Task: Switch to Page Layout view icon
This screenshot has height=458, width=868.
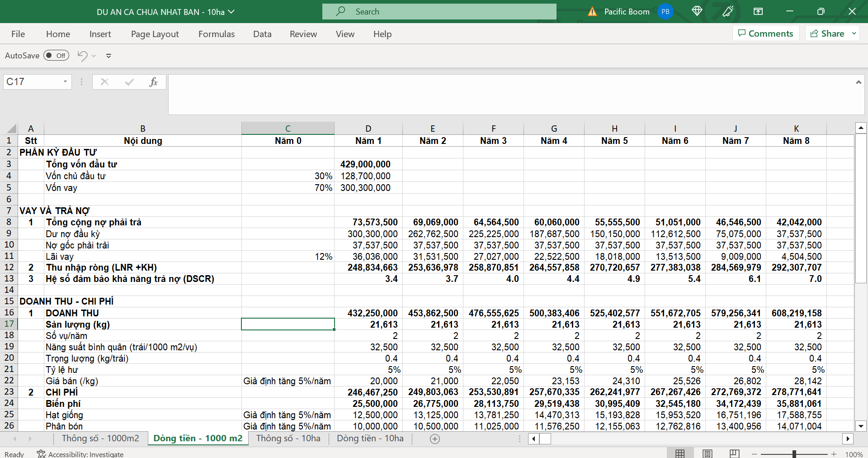Action: 708,453
